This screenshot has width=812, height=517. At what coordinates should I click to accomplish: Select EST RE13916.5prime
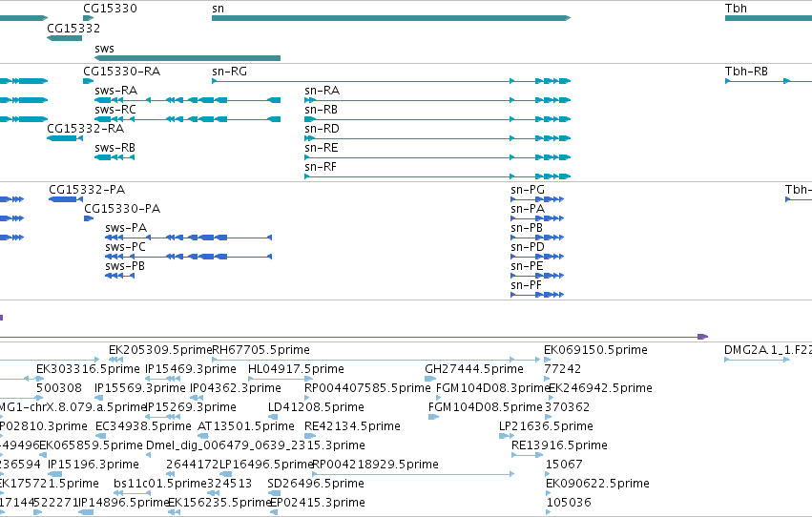point(527,455)
